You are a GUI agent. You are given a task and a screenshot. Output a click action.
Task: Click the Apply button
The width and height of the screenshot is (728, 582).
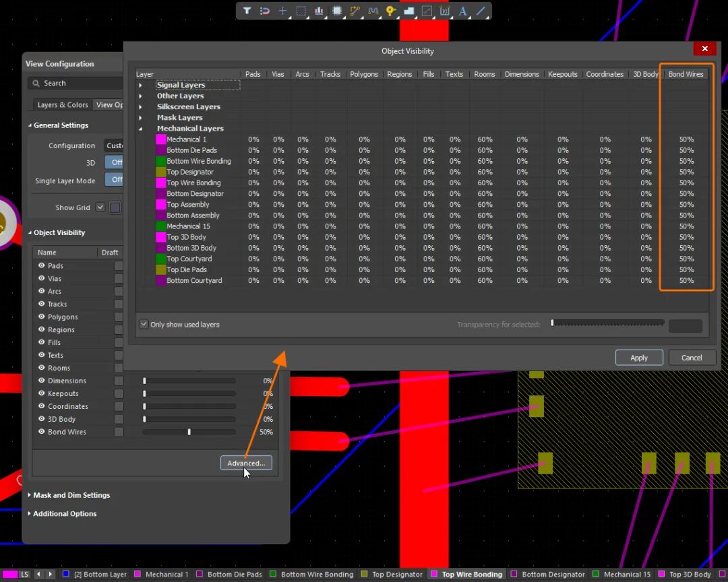pos(639,358)
